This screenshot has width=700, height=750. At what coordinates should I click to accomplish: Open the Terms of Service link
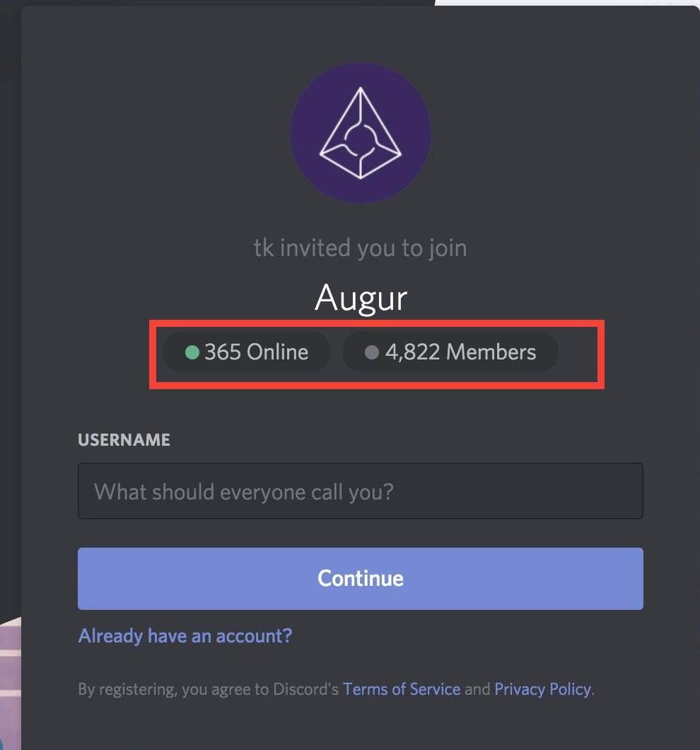tap(401, 688)
